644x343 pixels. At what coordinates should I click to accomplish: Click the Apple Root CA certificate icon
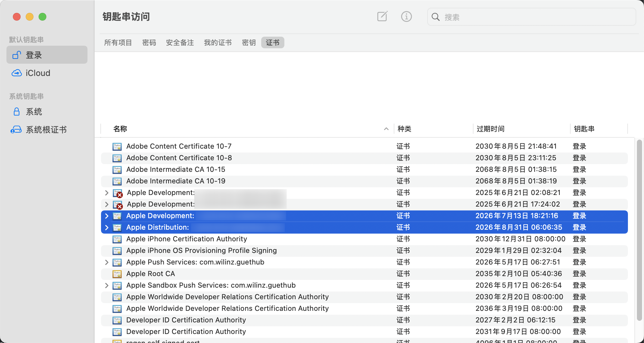click(117, 274)
